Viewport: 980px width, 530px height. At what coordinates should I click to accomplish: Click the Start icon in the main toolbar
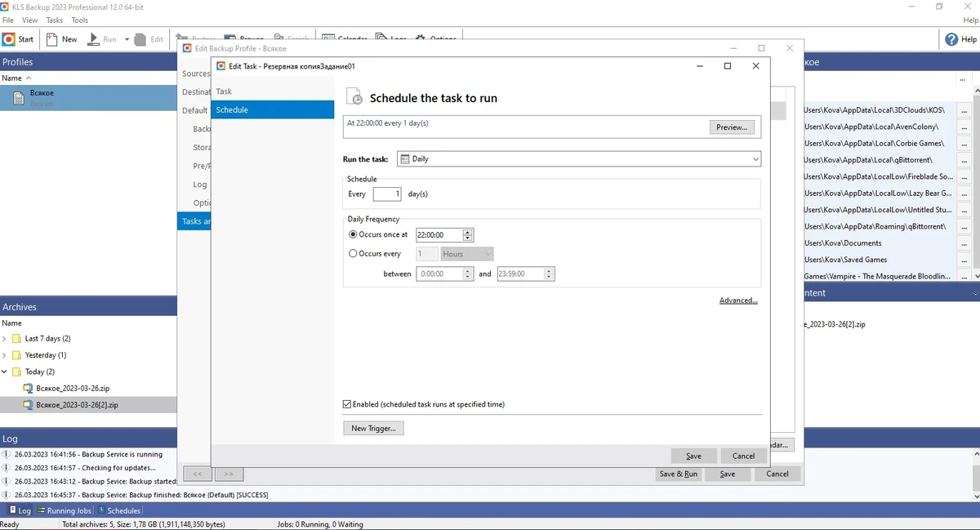point(9,38)
